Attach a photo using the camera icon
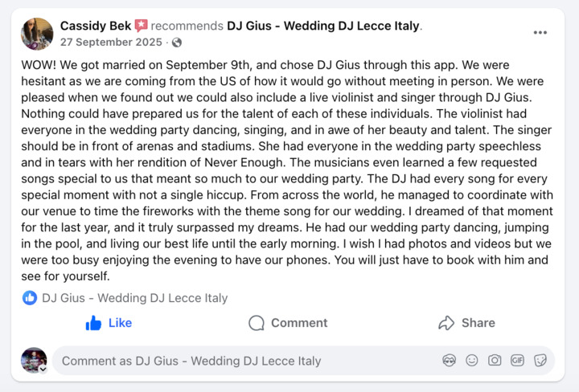 495,361
